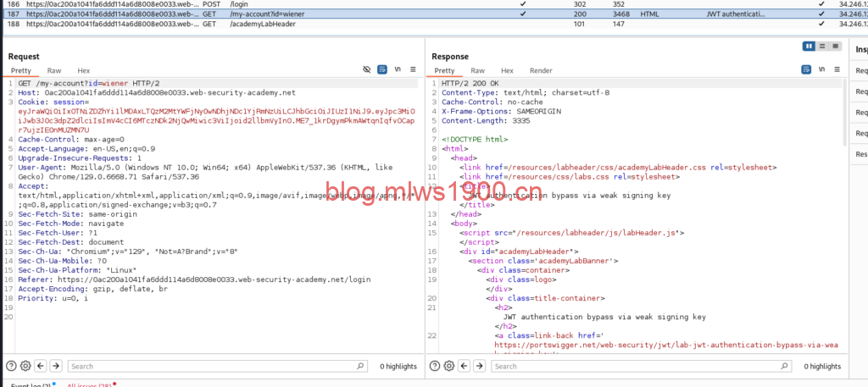Click 'GET /my-account?id=wiener HTTP/2' request line
Image resolution: width=868 pixels, height=387 pixels.
pyautogui.click(x=89, y=83)
